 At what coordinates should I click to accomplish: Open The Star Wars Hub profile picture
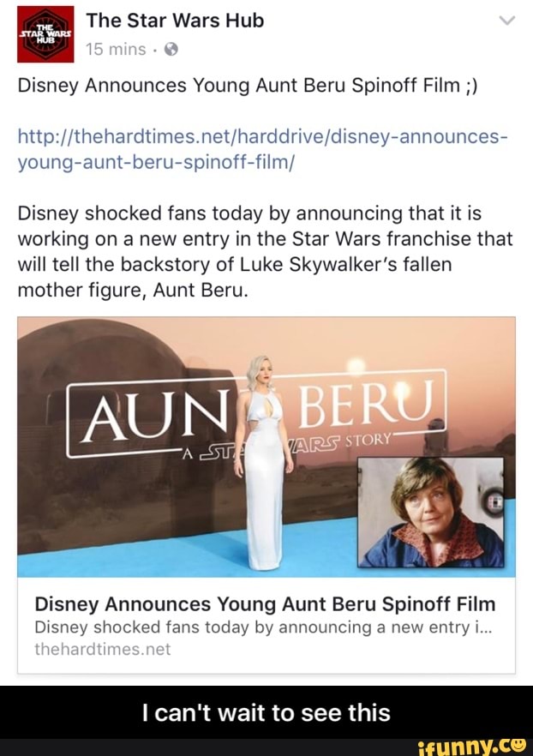coord(39,33)
